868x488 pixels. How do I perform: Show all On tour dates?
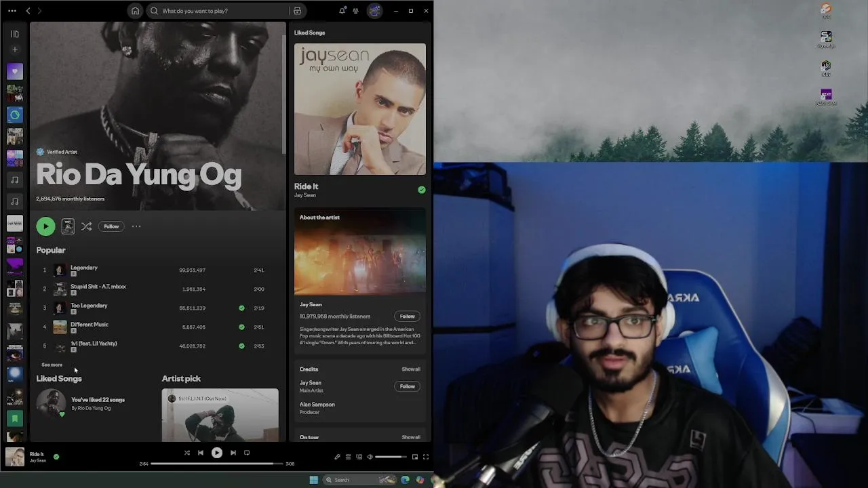tap(411, 437)
